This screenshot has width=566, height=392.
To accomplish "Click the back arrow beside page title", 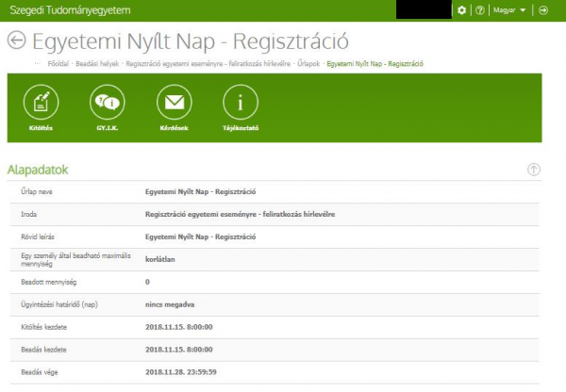I will click(16, 40).
